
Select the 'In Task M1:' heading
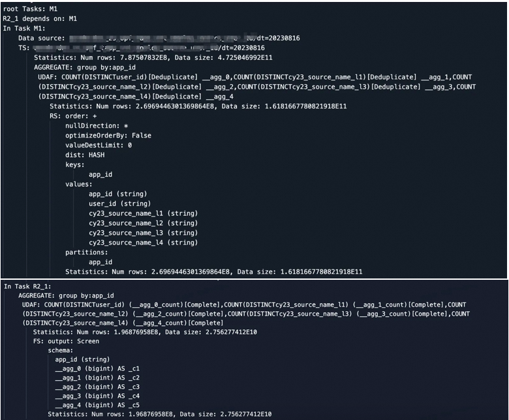[24, 29]
